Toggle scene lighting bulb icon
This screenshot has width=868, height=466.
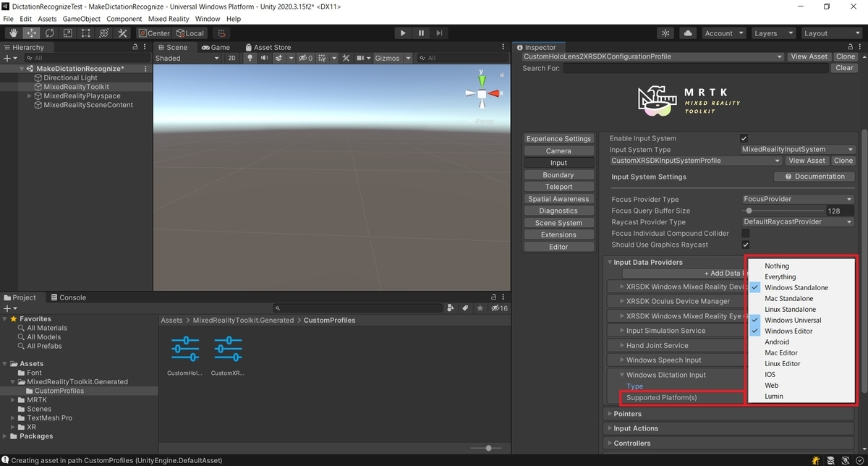[x=250, y=58]
